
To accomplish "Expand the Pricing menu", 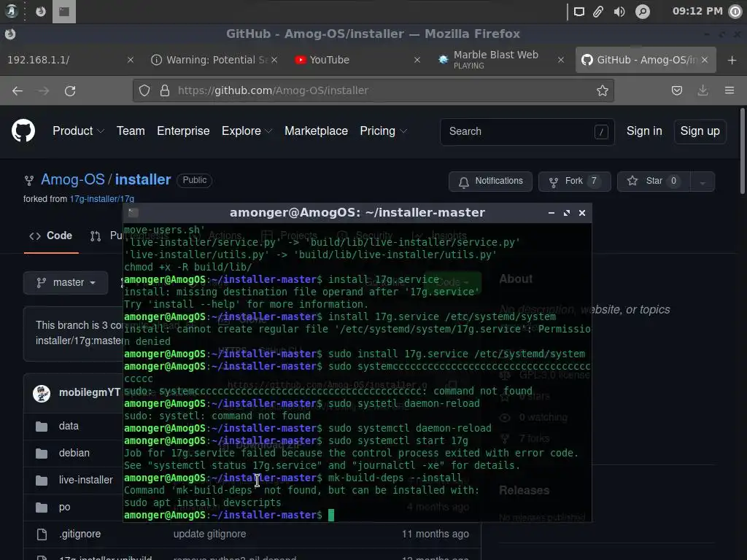I will (x=383, y=131).
